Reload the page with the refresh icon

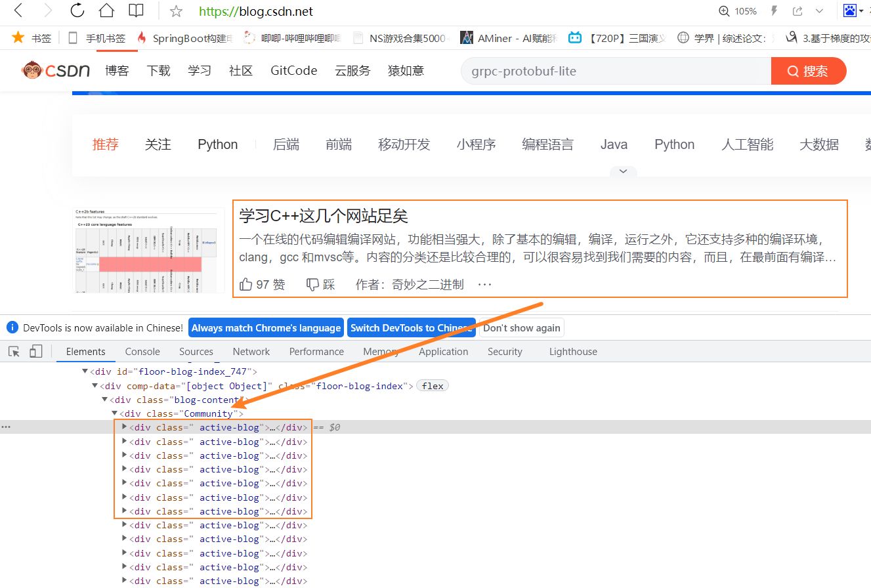click(77, 10)
